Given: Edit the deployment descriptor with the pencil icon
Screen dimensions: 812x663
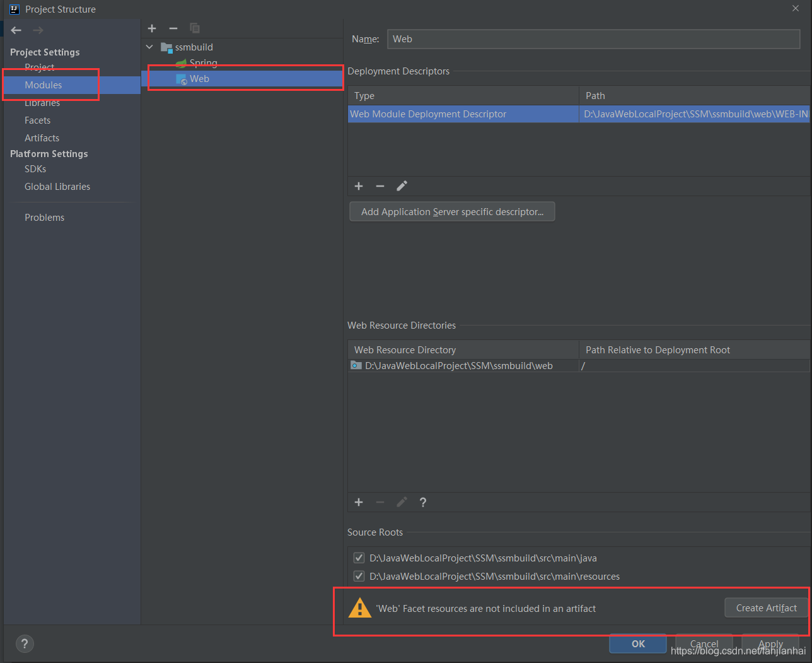Looking at the screenshot, I should pyautogui.click(x=402, y=186).
